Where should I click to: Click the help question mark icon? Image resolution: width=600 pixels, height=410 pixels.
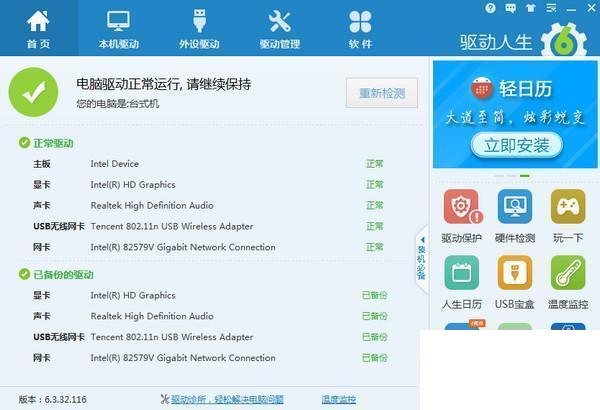[490, 8]
